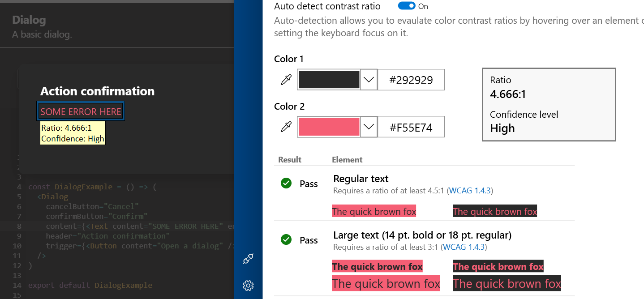
Task: Click the Large text heading
Action: click(x=422, y=235)
